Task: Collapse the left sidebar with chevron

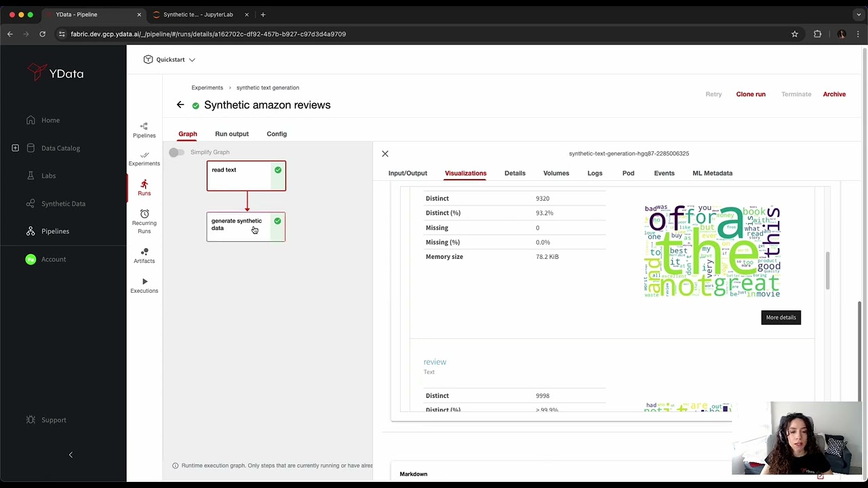Action: coord(71,455)
